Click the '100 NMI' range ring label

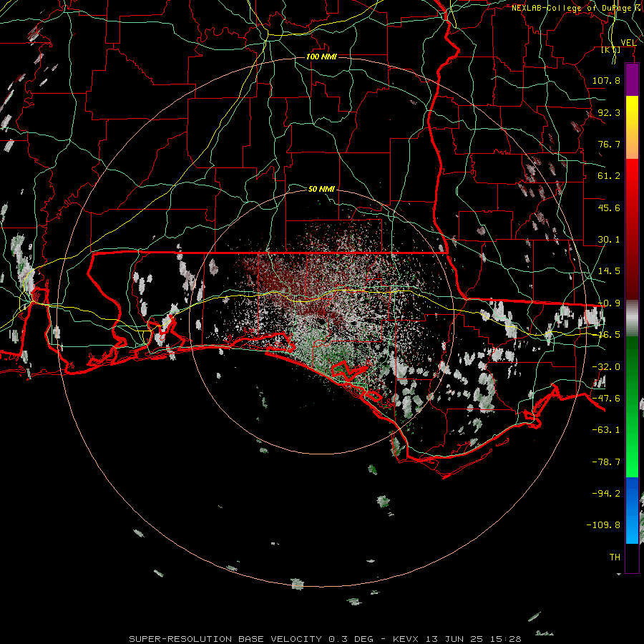pyautogui.click(x=321, y=57)
